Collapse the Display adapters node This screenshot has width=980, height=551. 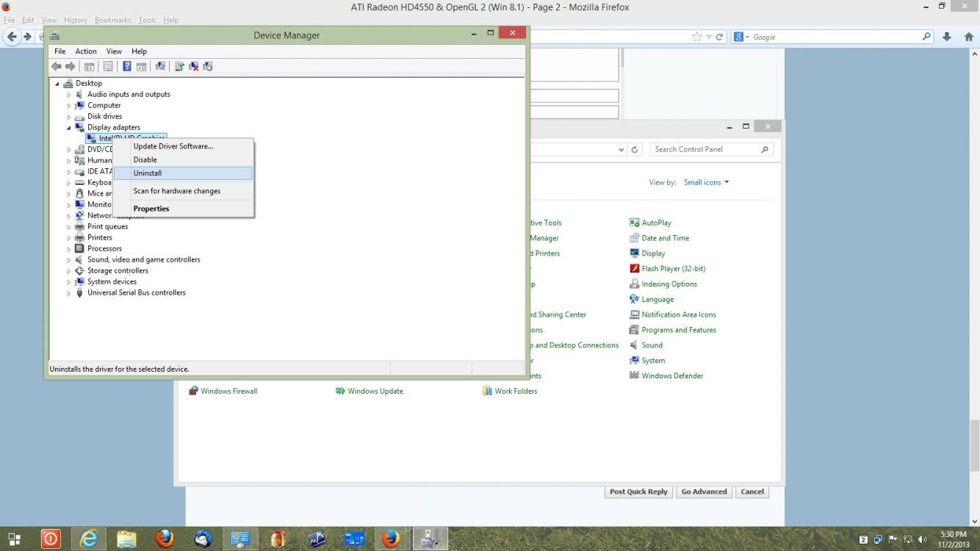click(x=69, y=128)
